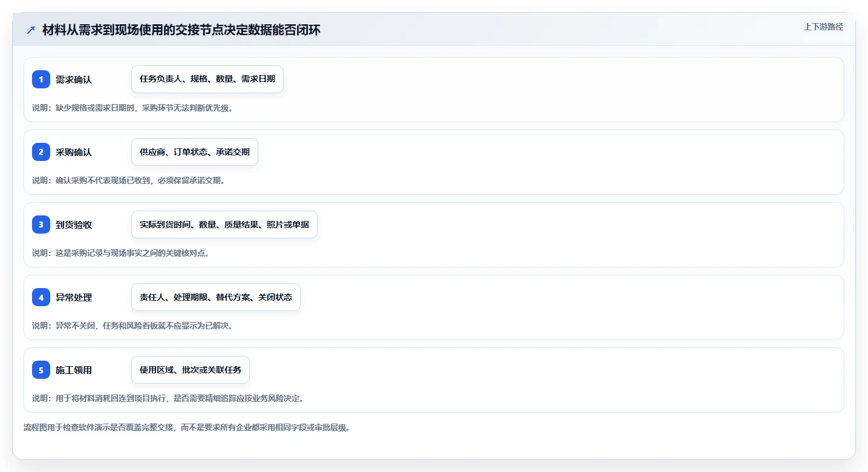Image resolution: width=868 pixels, height=472 pixels.
Task: Click the 到货验收 step title
Action: 74,225
